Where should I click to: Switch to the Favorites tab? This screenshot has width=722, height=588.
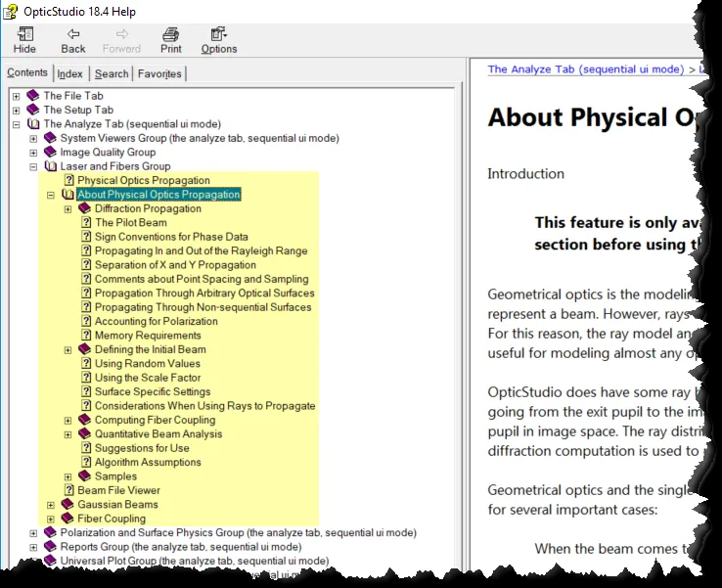159,73
